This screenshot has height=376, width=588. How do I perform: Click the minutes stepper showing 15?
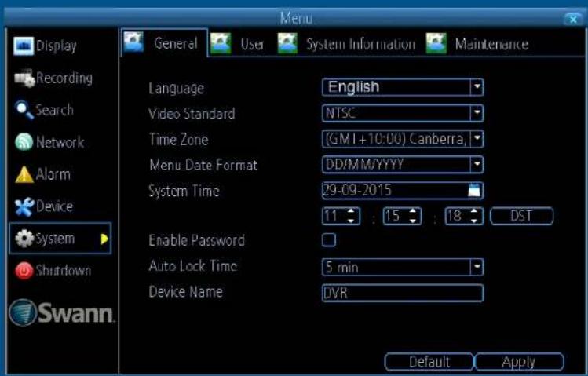click(403, 216)
